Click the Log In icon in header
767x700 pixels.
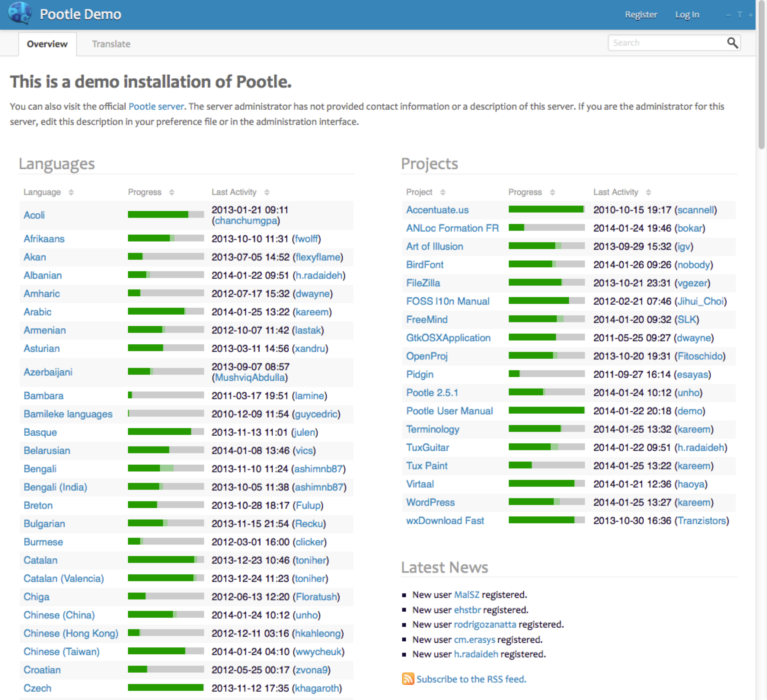687,13
